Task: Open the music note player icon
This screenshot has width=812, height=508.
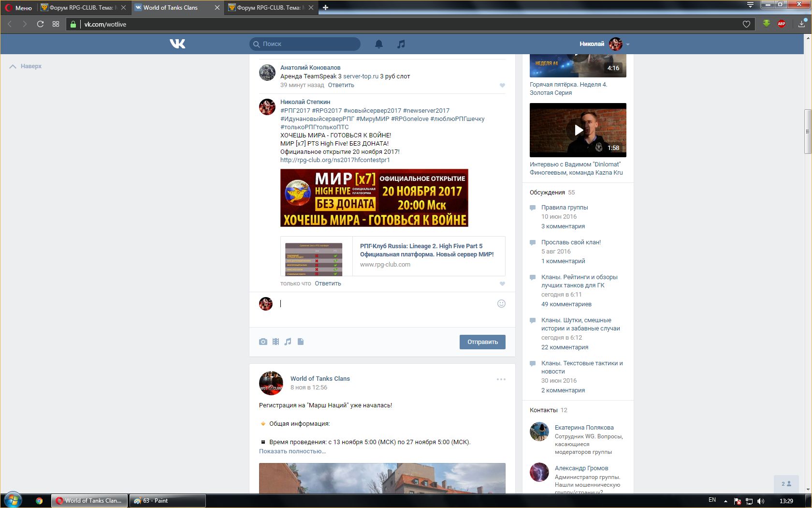Action: click(x=401, y=44)
